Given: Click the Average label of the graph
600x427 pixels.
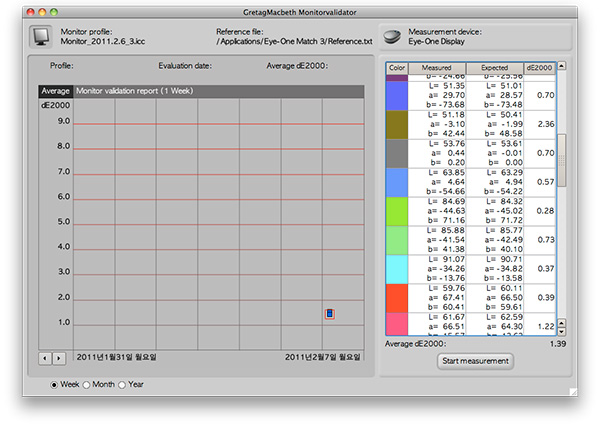Looking at the screenshot, I should (x=55, y=90).
